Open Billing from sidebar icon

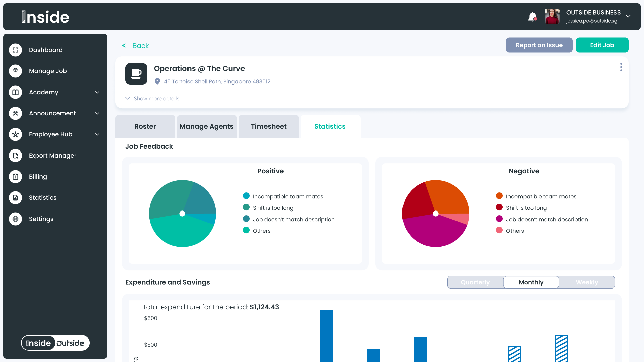coord(15,177)
